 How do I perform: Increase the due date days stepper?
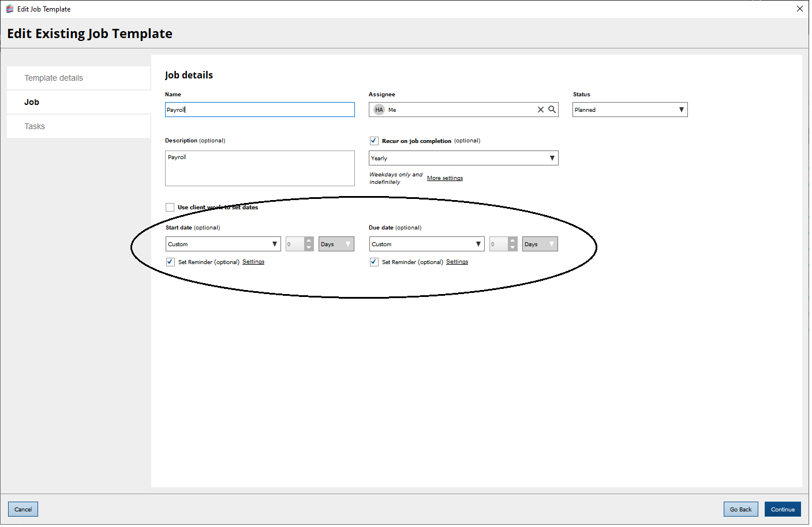(x=512, y=240)
